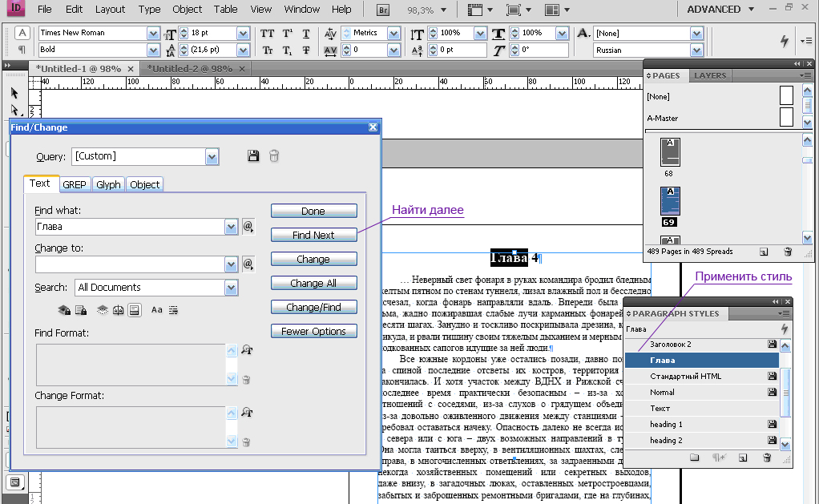Create new paragraph style icon
Viewport: 819px width, 504px height.
pyautogui.click(x=743, y=458)
